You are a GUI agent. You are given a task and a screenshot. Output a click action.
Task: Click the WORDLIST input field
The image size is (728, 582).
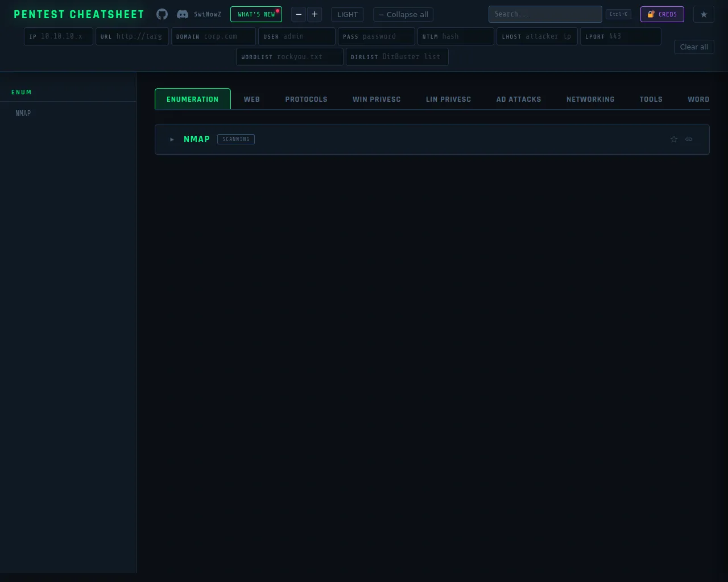(307, 57)
